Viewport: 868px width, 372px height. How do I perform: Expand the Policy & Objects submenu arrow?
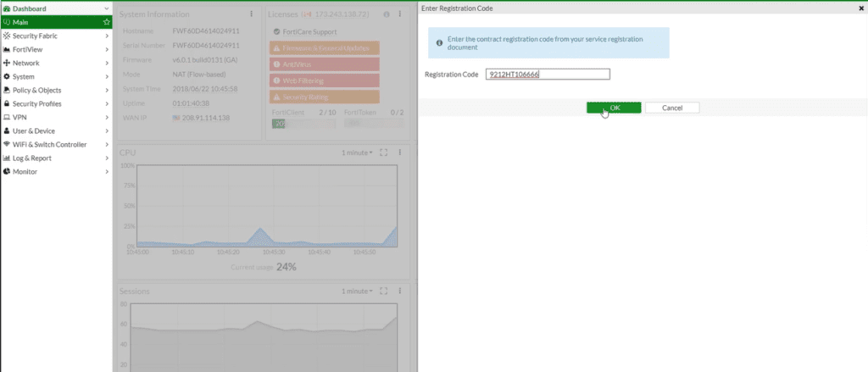[x=107, y=90]
